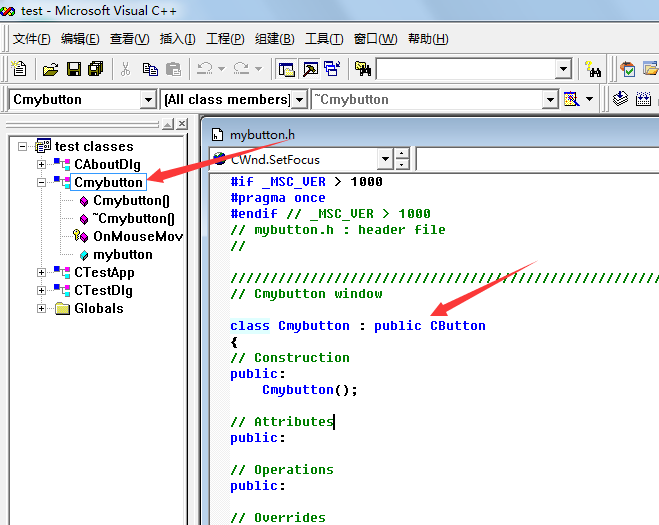
Task: Click the New Text File toolbar icon
Action: point(19,69)
